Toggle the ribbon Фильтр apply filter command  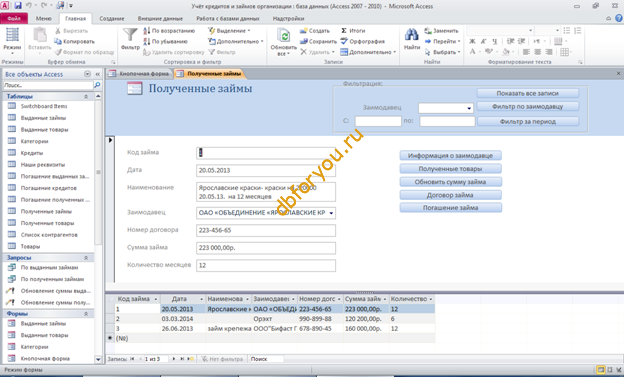coord(222,52)
